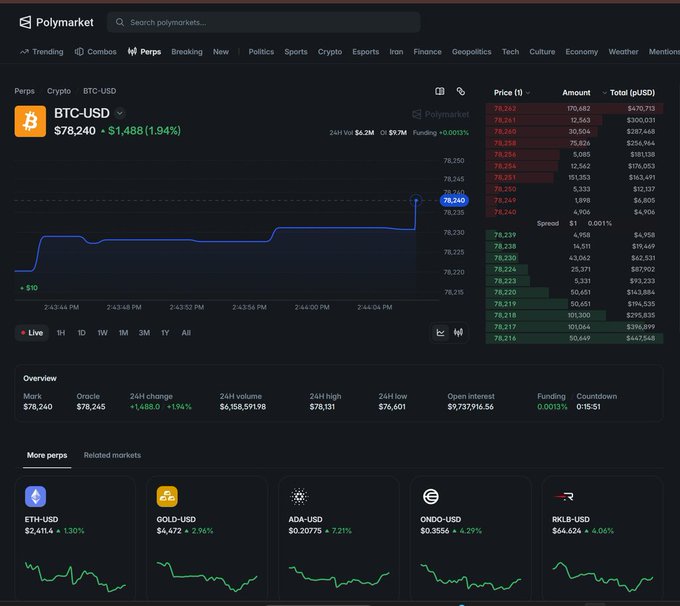Click the 78,240 price marker on chart
The image size is (680, 606).
pyautogui.click(x=454, y=200)
